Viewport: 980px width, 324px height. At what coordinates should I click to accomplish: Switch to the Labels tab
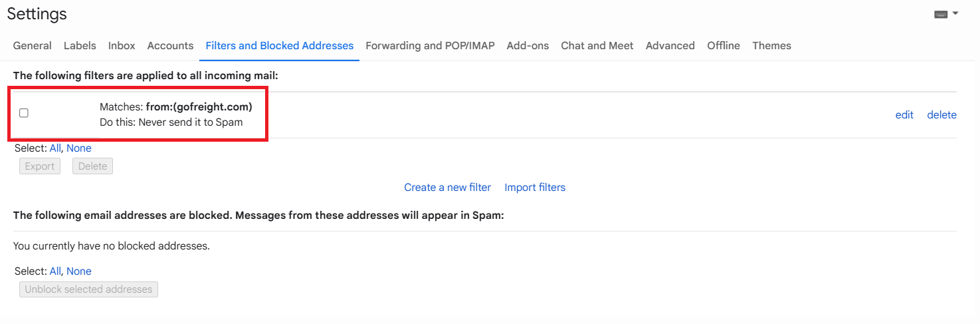pyautogui.click(x=80, y=46)
